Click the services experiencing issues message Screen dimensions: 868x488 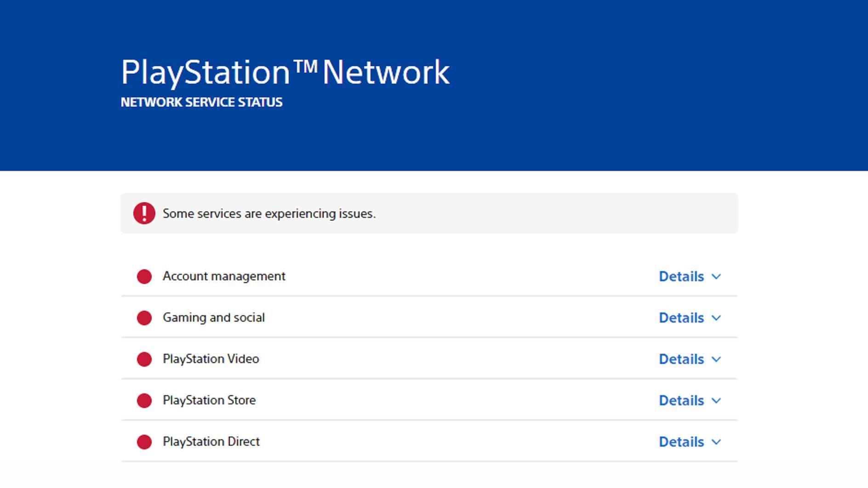click(269, 214)
